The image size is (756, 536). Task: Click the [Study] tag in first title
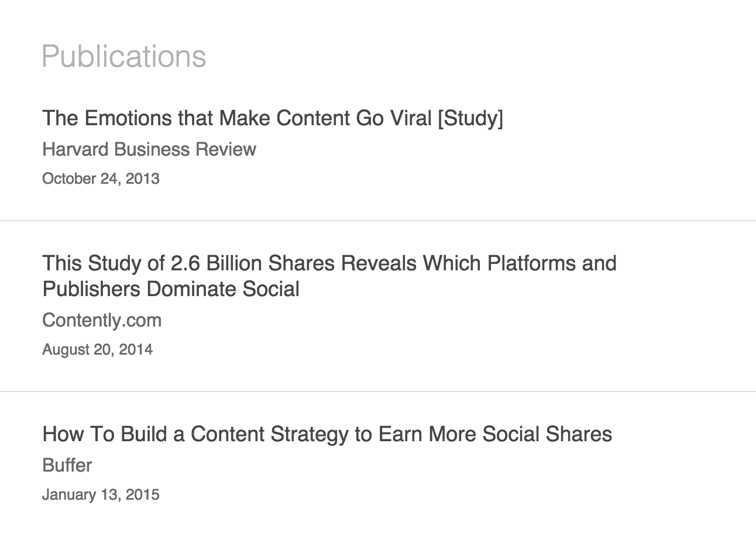[470, 119]
